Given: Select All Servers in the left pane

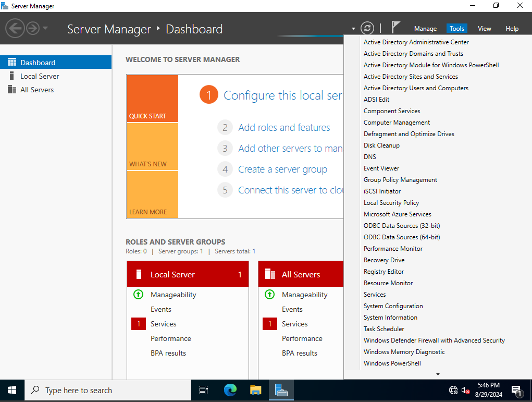Looking at the screenshot, I should (x=56, y=90).
